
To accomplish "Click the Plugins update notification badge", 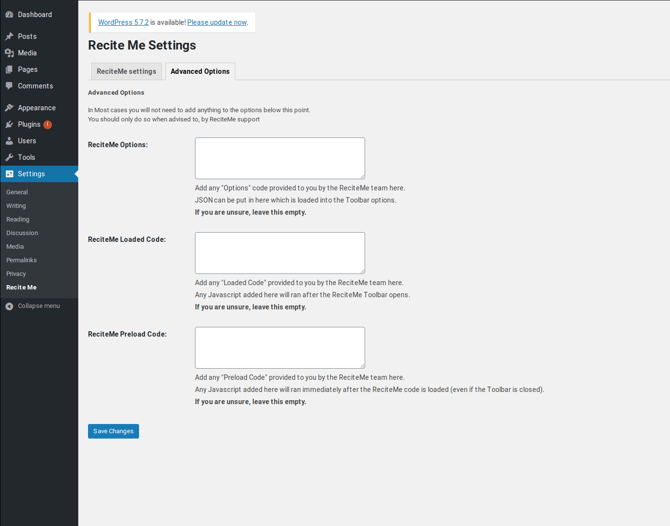I will click(47, 124).
